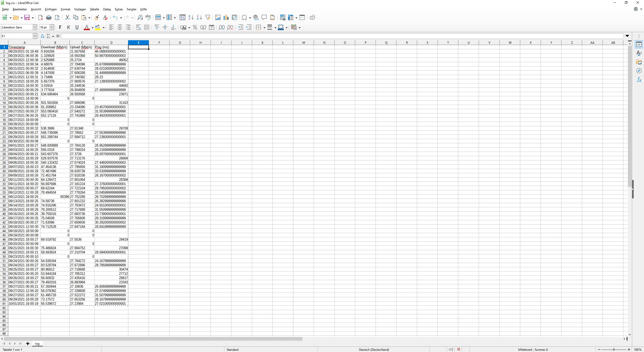644x352 pixels.
Task: Open the Daten menu
Action: (107, 9)
